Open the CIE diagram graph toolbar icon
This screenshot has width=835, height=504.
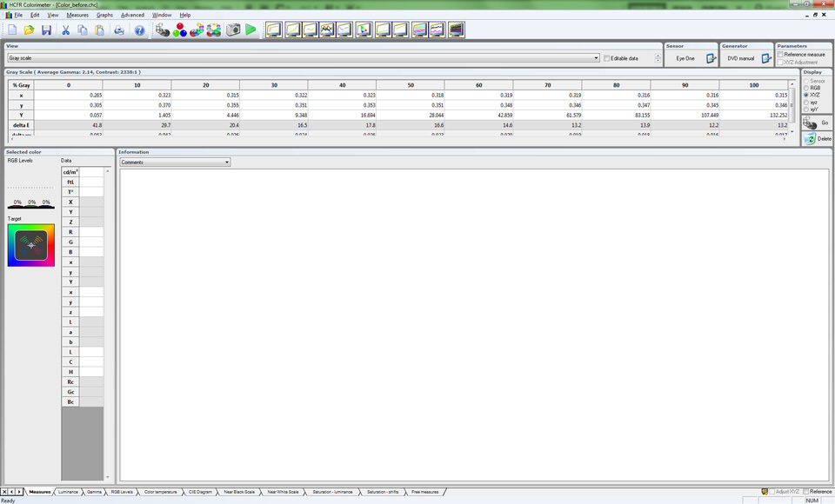tap(364, 30)
